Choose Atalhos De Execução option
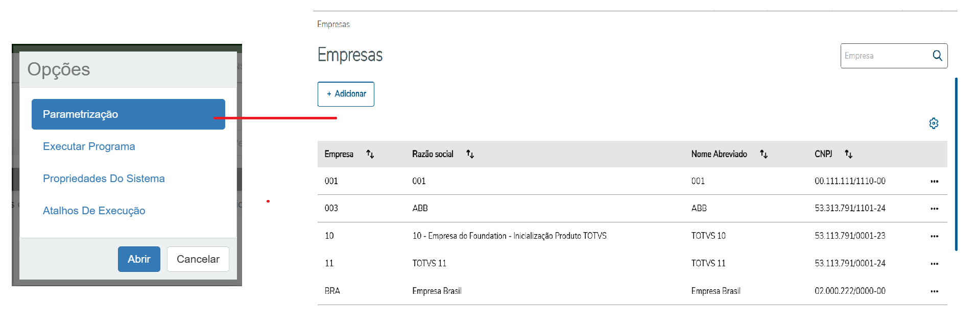Image resolution: width=980 pixels, height=327 pixels. tap(94, 211)
